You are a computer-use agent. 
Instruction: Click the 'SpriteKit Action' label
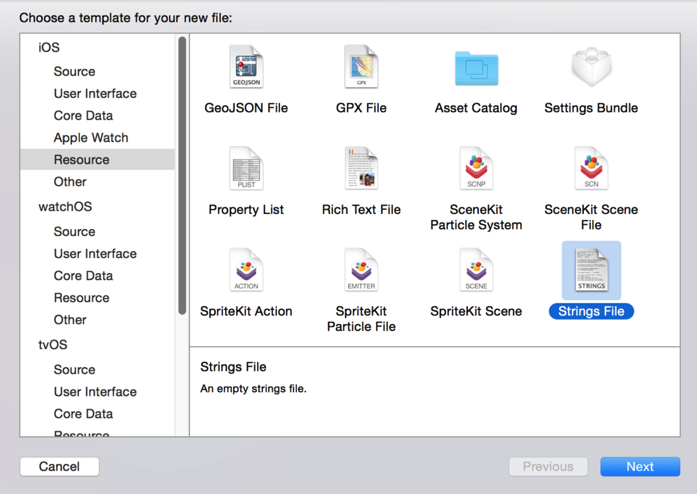(246, 311)
